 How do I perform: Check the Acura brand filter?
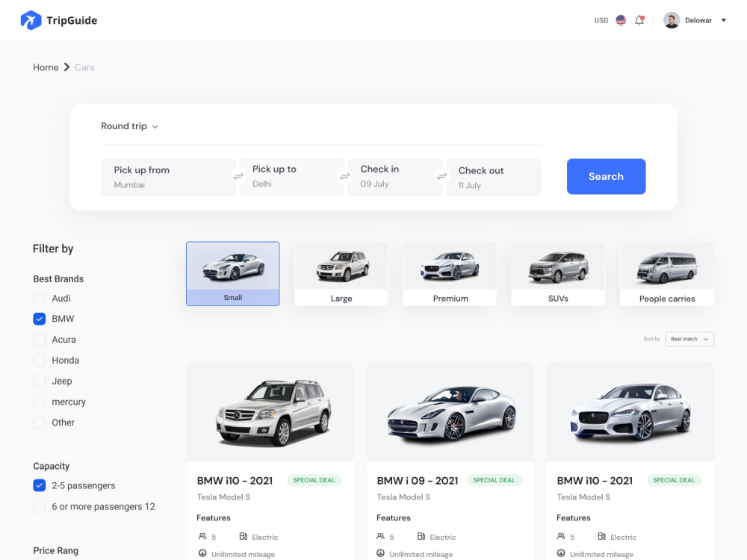(x=40, y=340)
